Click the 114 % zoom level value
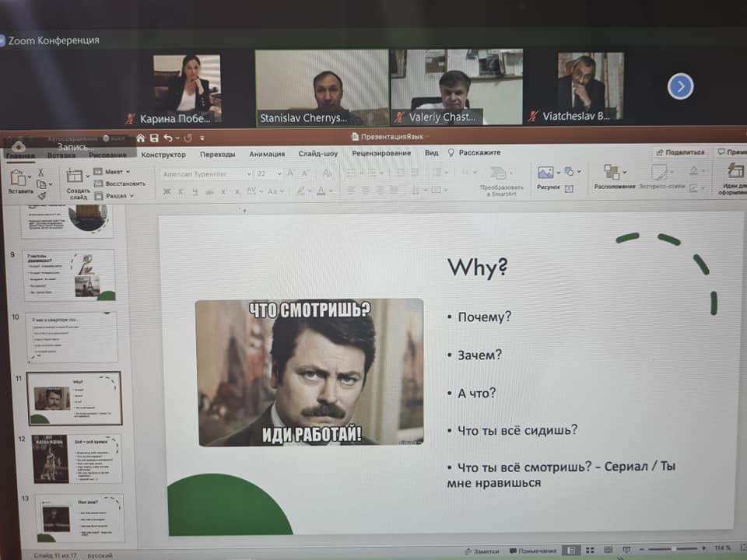Image resolution: width=747 pixels, height=560 pixels. tap(722, 548)
